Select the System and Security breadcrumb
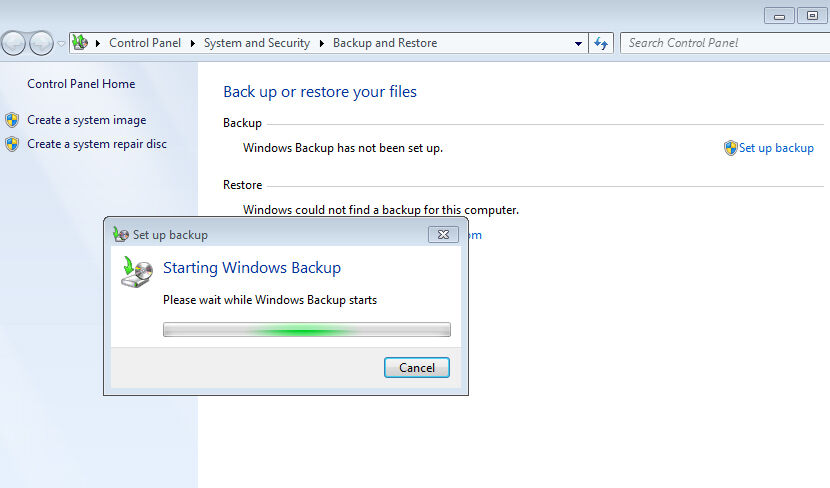The image size is (830, 488). 257,43
